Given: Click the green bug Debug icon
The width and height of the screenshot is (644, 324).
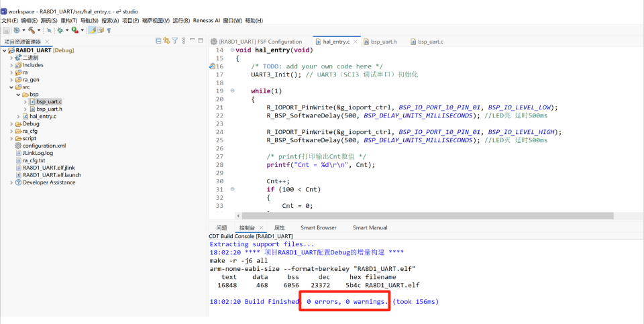Looking at the screenshot, I should point(60,30).
